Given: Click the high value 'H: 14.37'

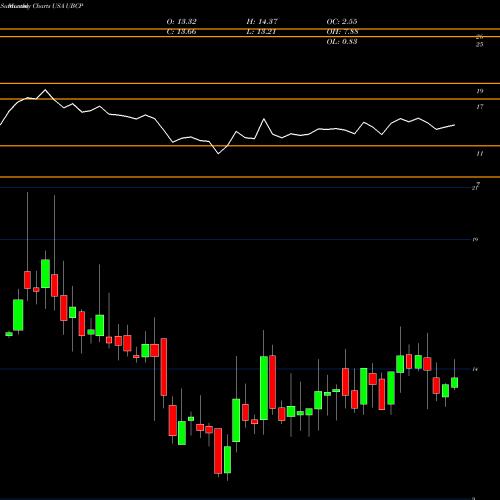Looking at the screenshot, I should pyautogui.click(x=262, y=22).
